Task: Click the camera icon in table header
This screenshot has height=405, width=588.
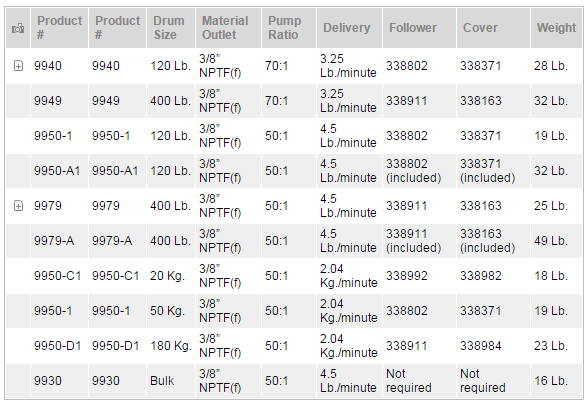Action: click(x=18, y=28)
